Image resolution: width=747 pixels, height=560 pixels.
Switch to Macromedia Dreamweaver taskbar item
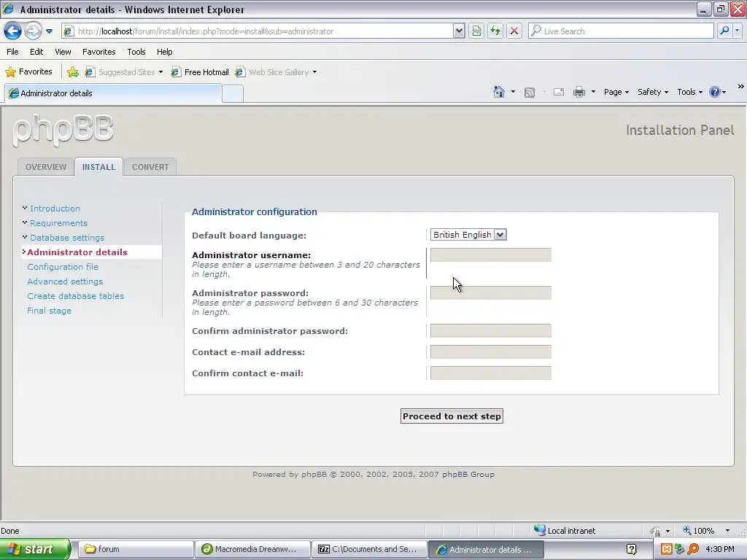pos(252,549)
